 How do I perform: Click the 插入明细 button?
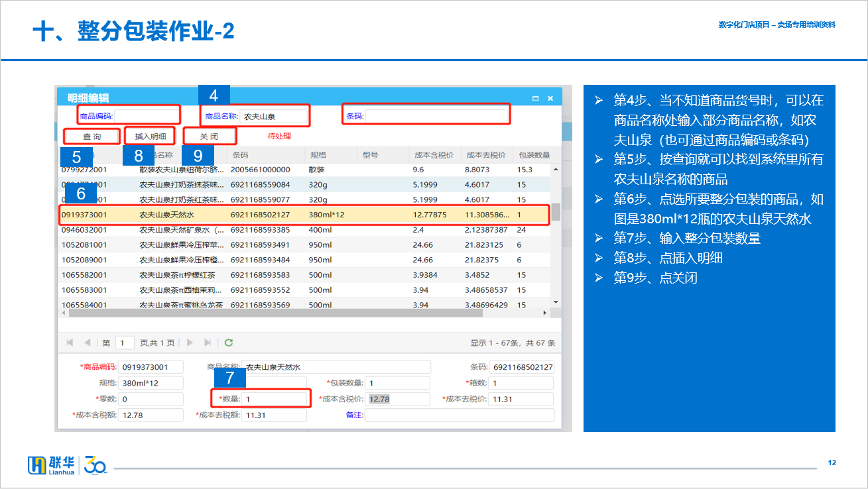(x=151, y=136)
